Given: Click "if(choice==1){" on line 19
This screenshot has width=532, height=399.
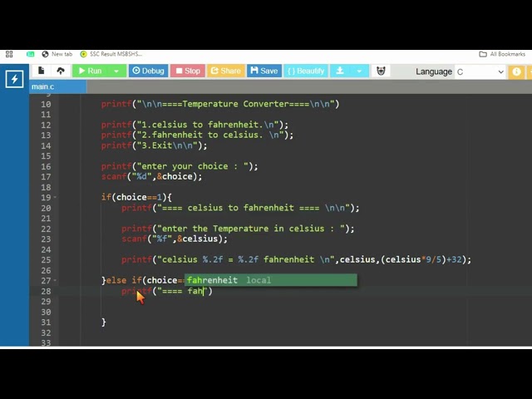Looking at the screenshot, I should (x=136, y=197).
